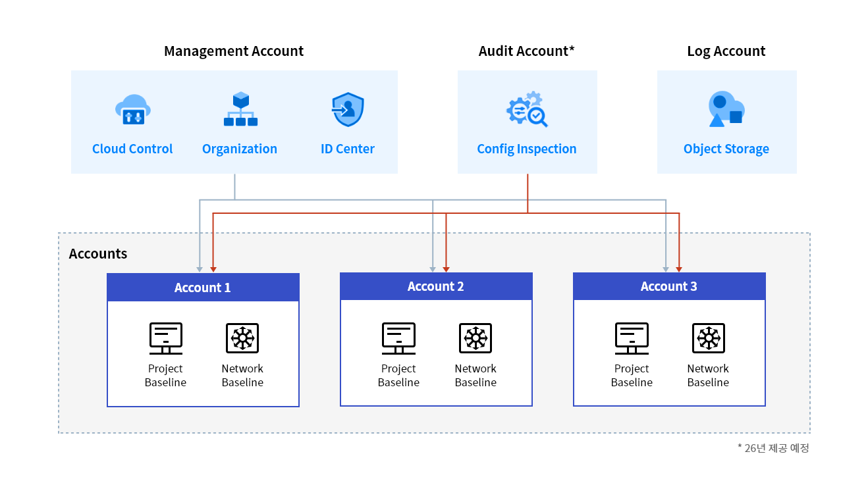This screenshot has width=868, height=479.
Task: Click the Account 3 header bar
Action: pos(669,286)
